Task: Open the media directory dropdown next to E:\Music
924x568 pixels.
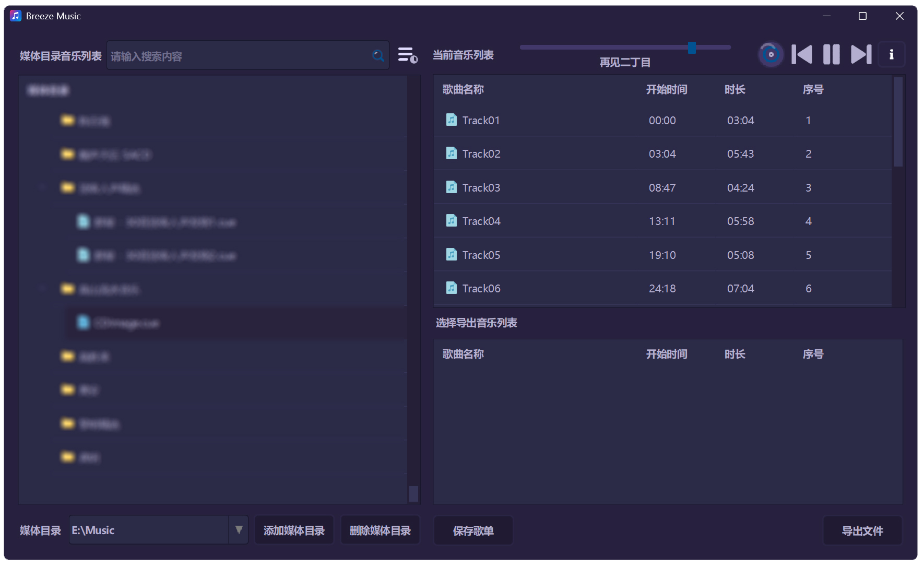Action: tap(239, 529)
